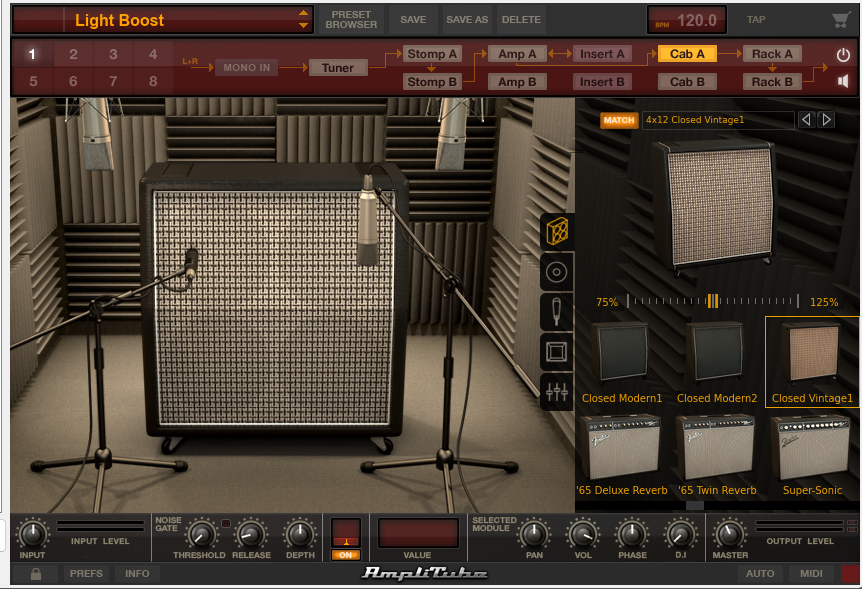Click the speaker mute icon
This screenshot has width=862, height=589.
(x=843, y=81)
